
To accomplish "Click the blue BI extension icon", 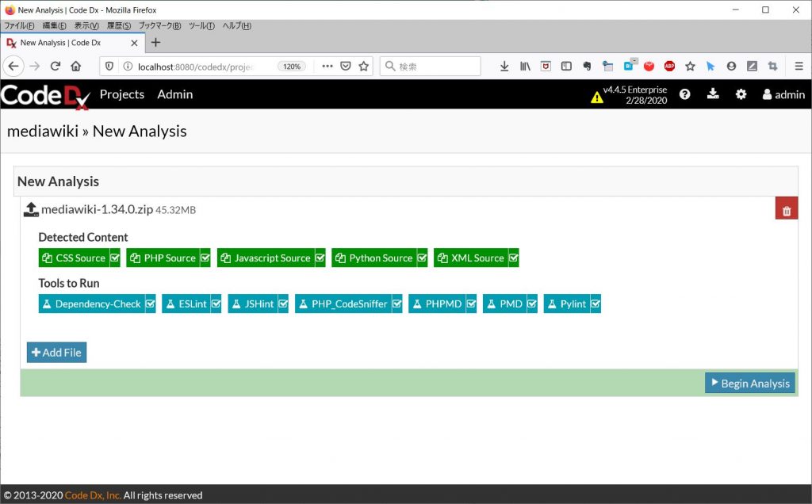I will tap(629, 66).
